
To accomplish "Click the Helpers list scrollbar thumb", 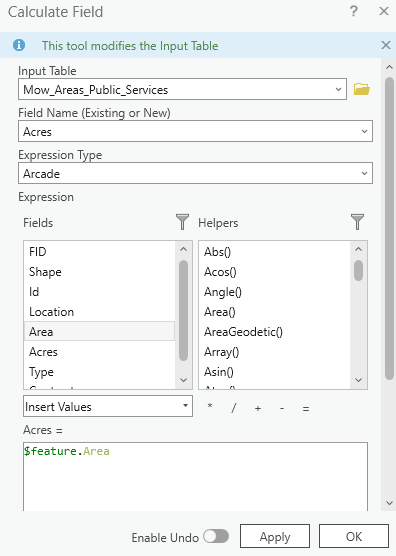I will [358, 270].
